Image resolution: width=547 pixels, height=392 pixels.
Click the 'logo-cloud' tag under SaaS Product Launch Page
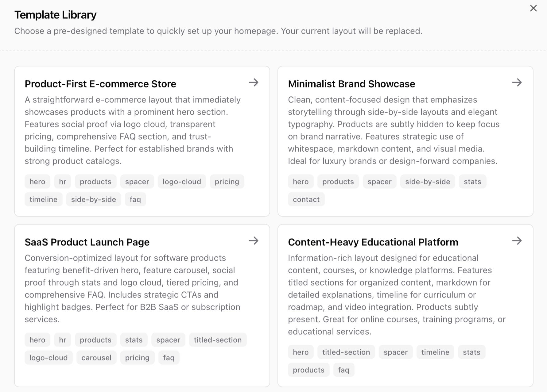click(48, 357)
